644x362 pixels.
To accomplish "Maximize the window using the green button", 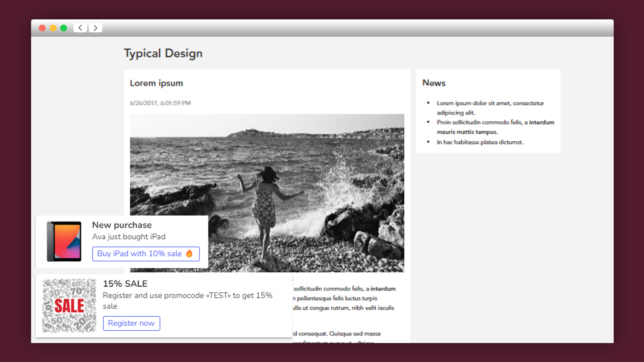I will coord(63,28).
